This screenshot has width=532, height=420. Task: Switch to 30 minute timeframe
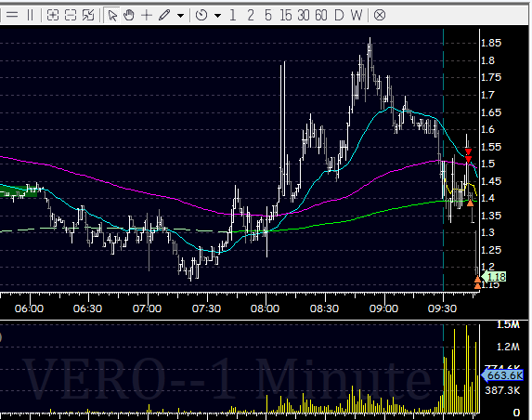304,15
